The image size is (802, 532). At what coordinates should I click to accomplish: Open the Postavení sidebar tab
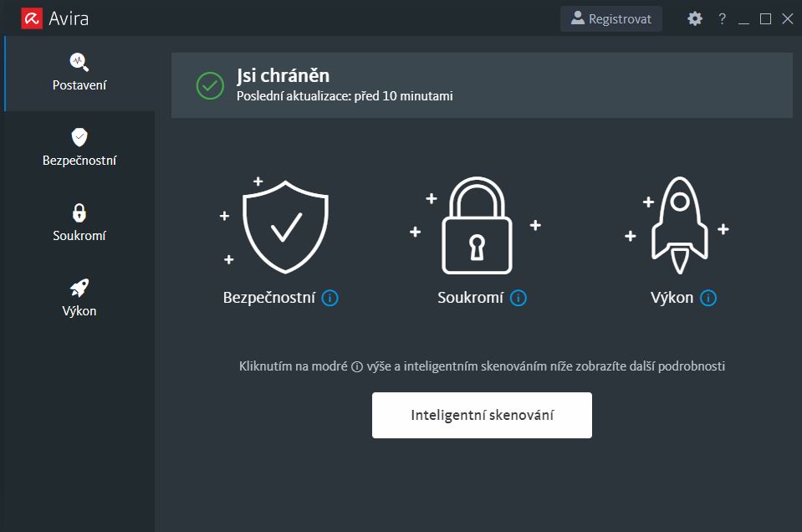[x=79, y=73]
